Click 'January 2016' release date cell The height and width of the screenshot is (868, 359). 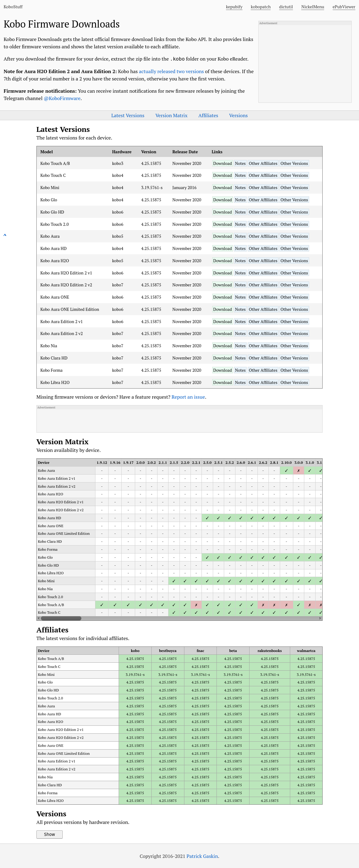(184, 188)
